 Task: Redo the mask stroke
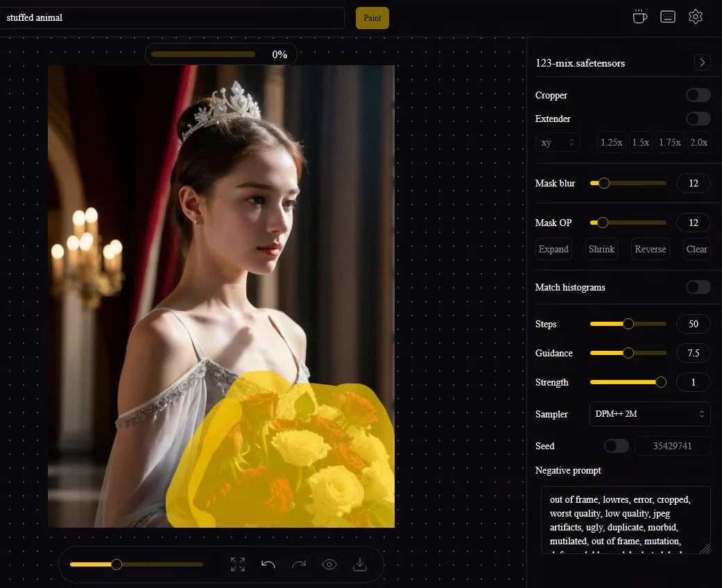coord(299,564)
